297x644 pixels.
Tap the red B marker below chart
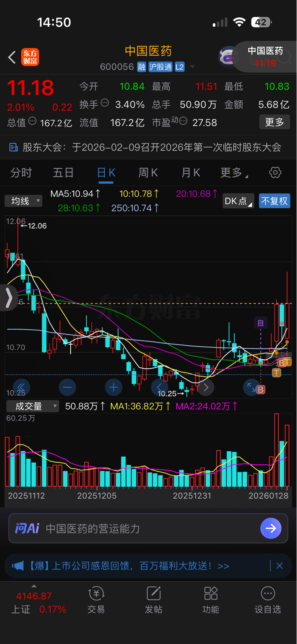click(x=261, y=390)
